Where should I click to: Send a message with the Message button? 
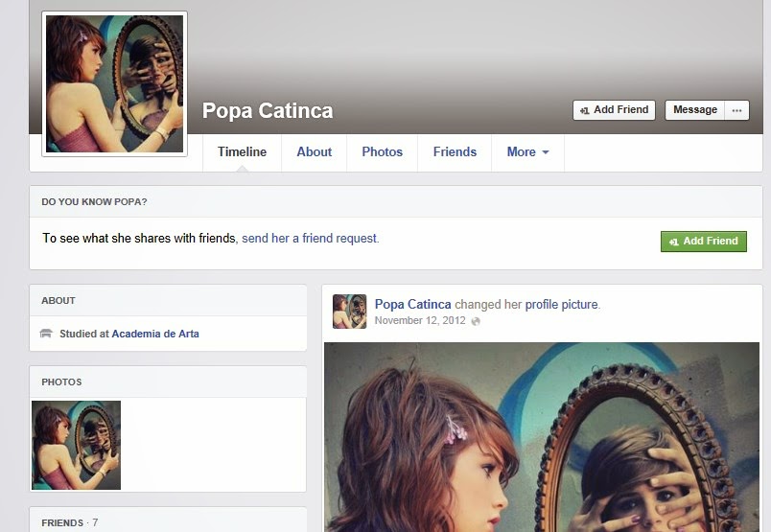pyautogui.click(x=695, y=110)
